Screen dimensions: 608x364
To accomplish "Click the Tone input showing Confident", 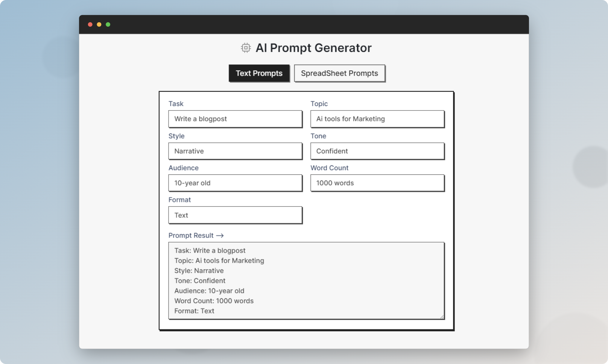I will (x=377, y=151).
